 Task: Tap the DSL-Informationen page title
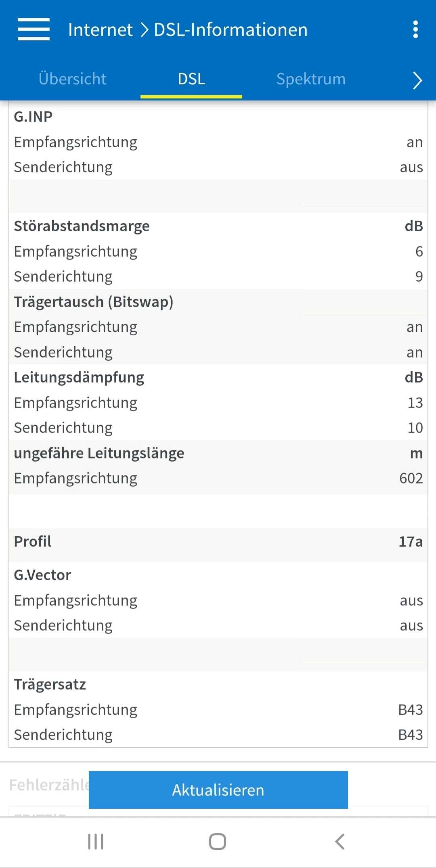pyautogui.click(x=231, y=30)
